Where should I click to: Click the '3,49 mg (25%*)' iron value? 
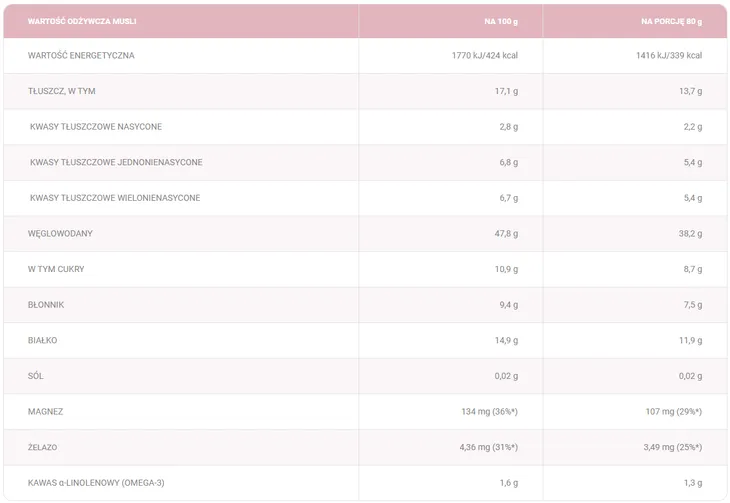point(673,447)
